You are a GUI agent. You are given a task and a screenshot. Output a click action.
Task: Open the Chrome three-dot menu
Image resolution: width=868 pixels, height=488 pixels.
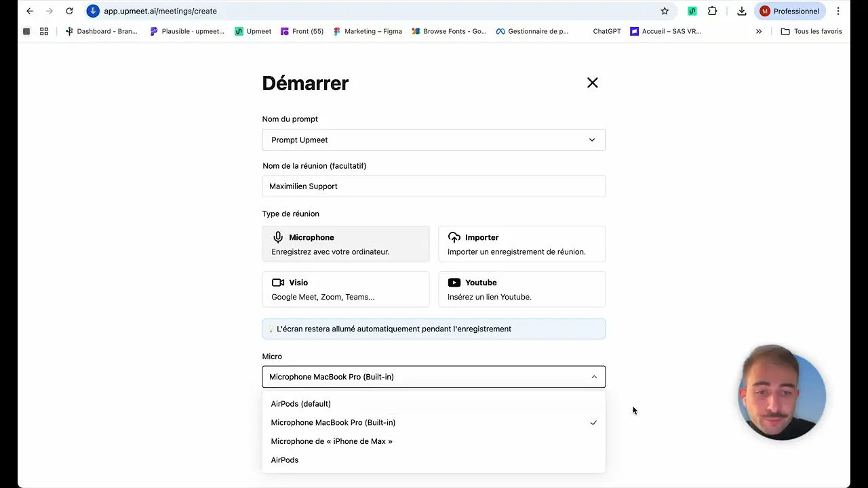tap(838, 11)
